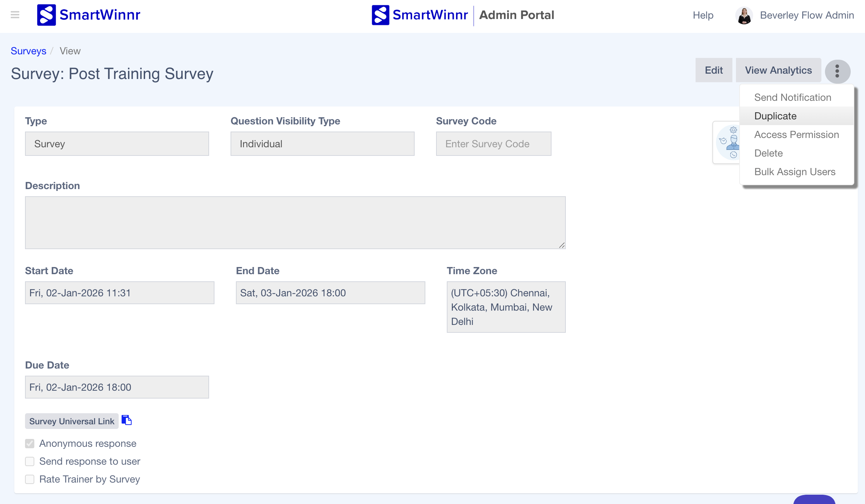Open Question Visibility Type Individual field
This screenshot has height=504, width=865.
322,144
